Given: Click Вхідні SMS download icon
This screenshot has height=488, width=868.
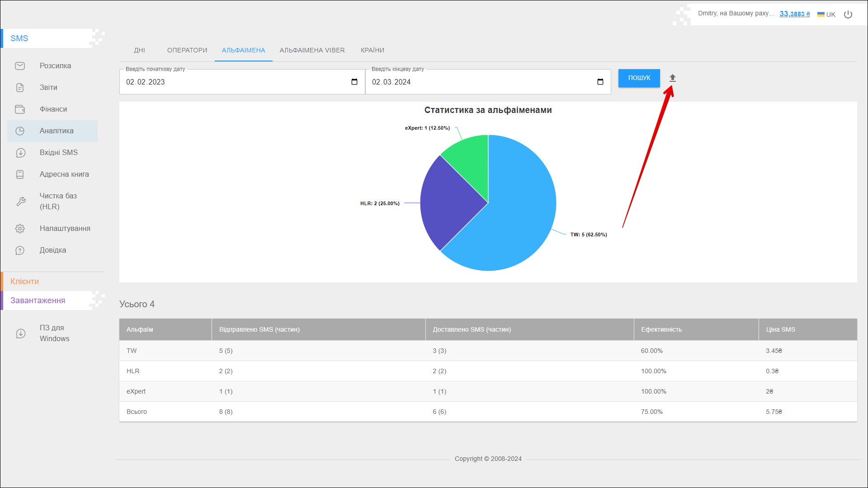Looking at the screenshot, I should pos(20,153).
